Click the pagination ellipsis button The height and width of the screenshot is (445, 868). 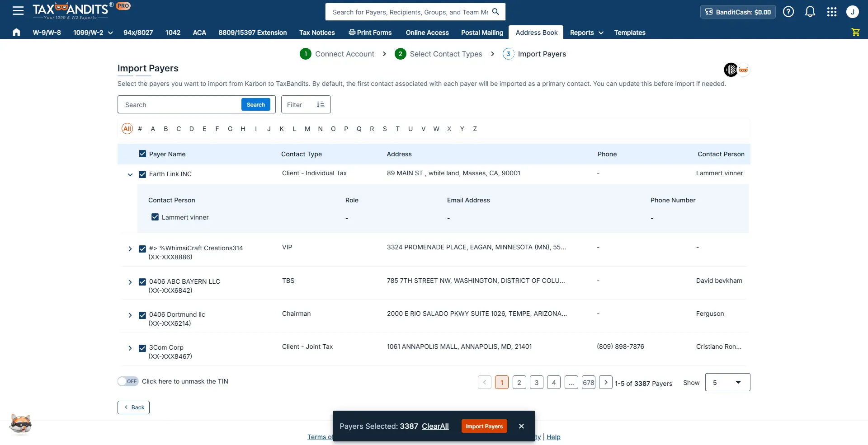[x=571, y=382]
